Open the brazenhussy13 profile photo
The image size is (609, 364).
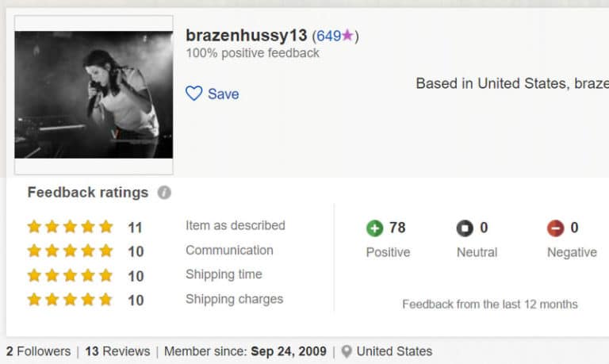click(94, 94)
